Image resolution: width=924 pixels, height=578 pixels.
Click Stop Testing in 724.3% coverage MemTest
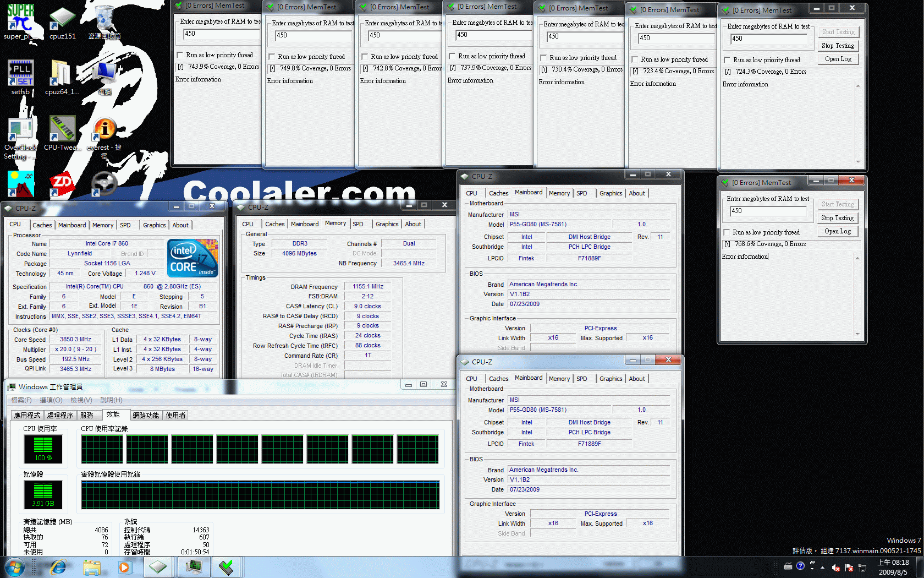[838, 46]
